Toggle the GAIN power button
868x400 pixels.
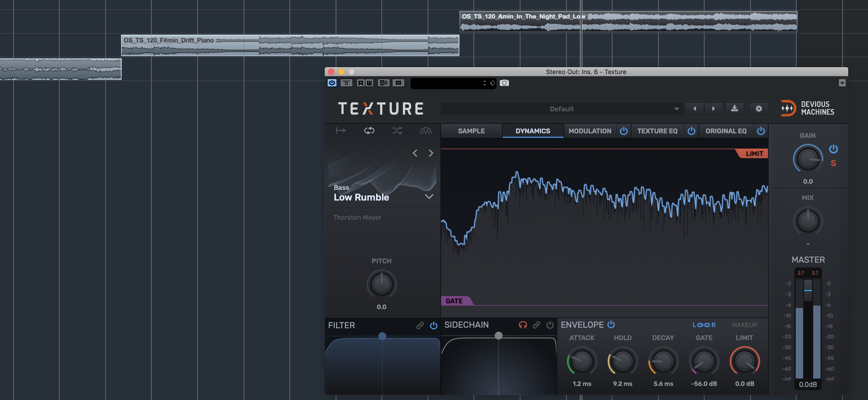(x=833, y=149)
